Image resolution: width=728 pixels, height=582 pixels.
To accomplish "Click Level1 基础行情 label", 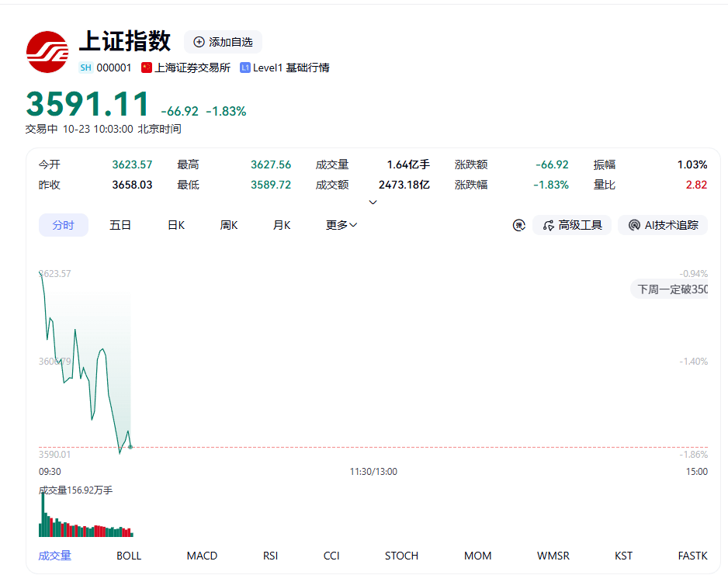I will click(291, 68).
